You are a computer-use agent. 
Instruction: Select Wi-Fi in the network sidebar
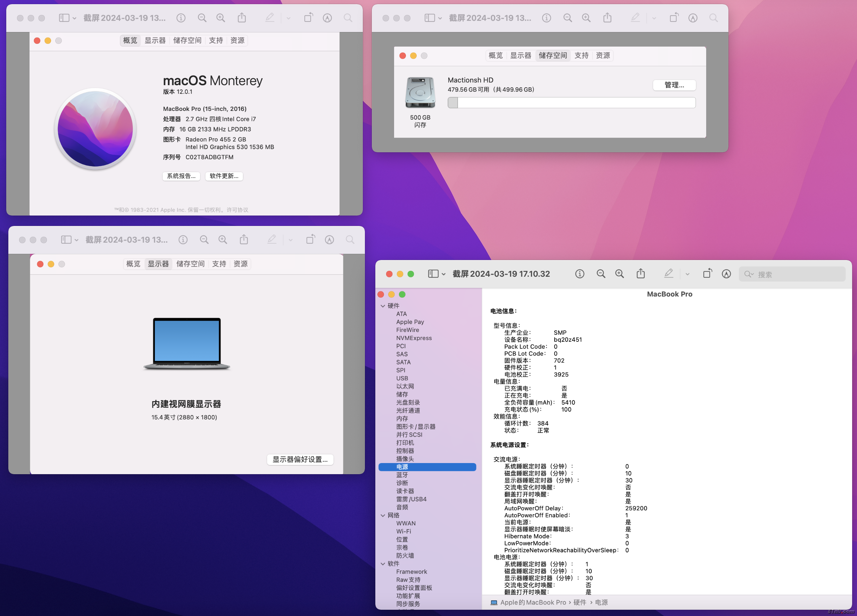tap(403, 531)
